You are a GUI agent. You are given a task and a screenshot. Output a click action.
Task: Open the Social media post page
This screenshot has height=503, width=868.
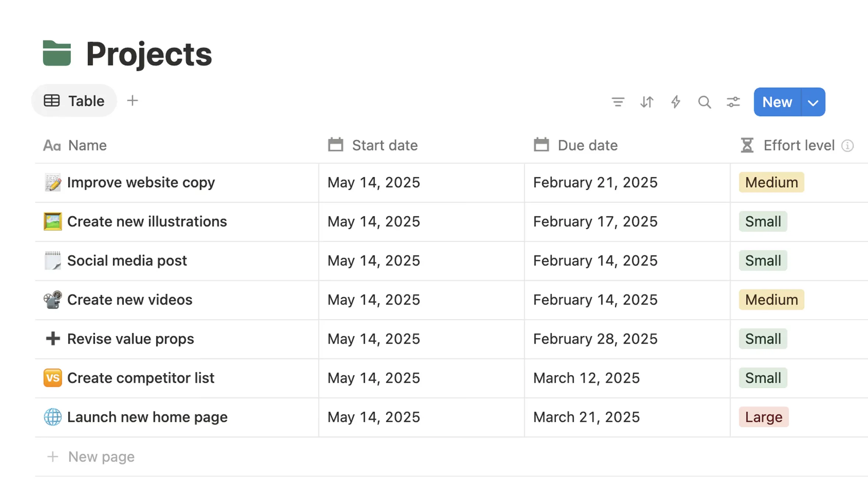click(x=127, y=261)
